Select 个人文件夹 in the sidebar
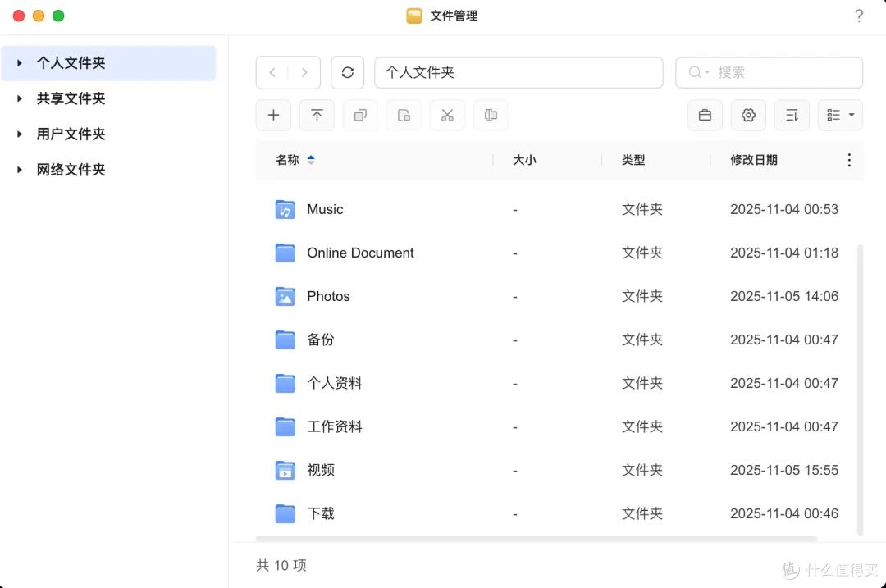 pos(71,63)
